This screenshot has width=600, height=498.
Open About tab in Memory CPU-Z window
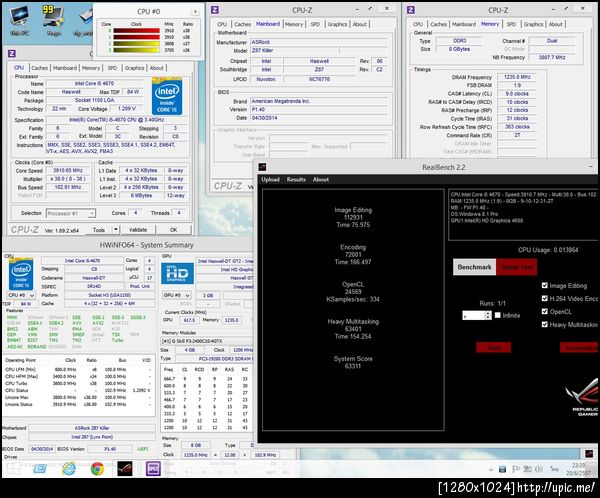(x=556, y=24)
